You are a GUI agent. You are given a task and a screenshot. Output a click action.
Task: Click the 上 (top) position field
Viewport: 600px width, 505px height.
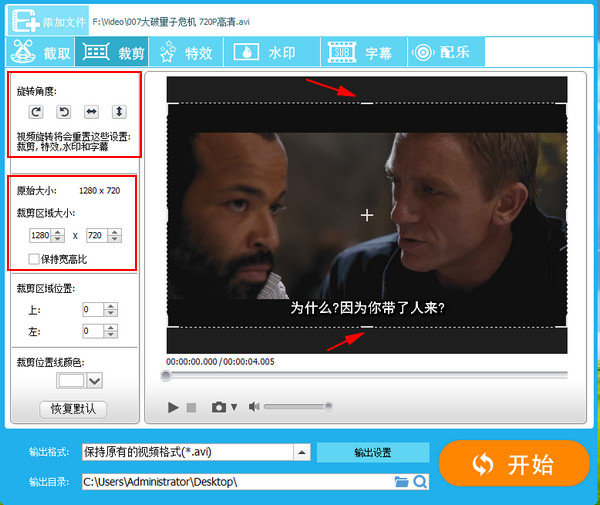(x=93, y=310)
